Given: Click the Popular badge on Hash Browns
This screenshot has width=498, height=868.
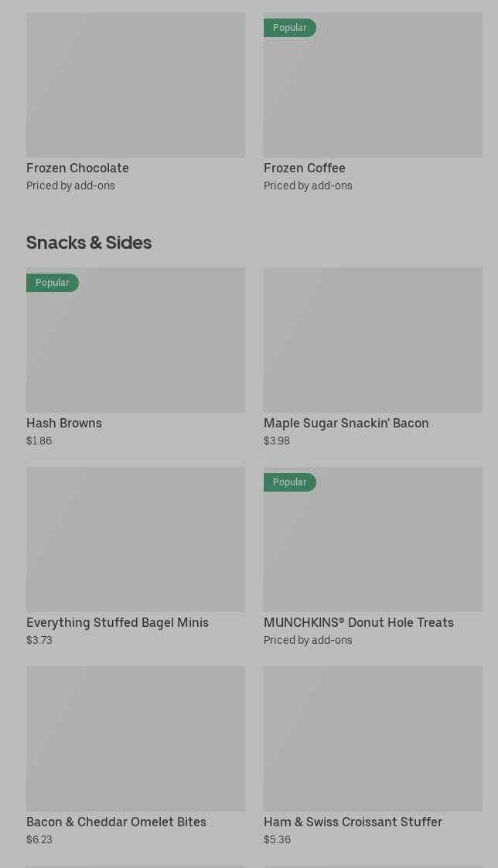Looking at the screenshot, I should click(x=53, y=283).
